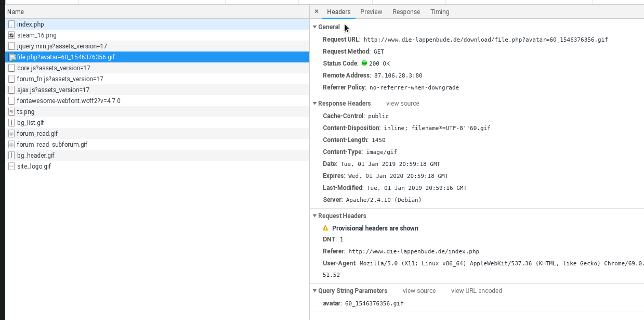
Task: Click the forum_read.gif file icon
Action: 11,134
